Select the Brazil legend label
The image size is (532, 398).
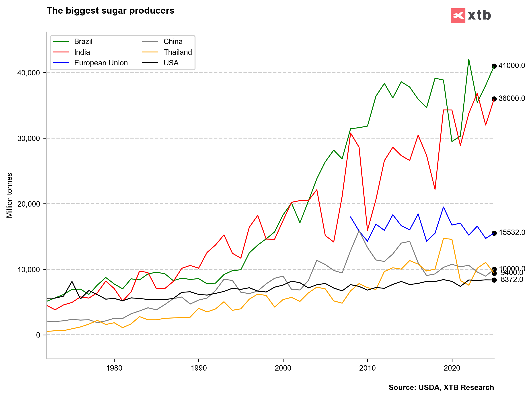pos(83,41)
